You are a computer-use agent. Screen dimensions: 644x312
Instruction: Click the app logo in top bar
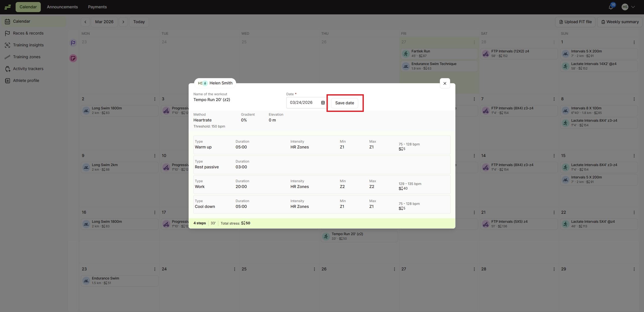[x=8, y=7]
